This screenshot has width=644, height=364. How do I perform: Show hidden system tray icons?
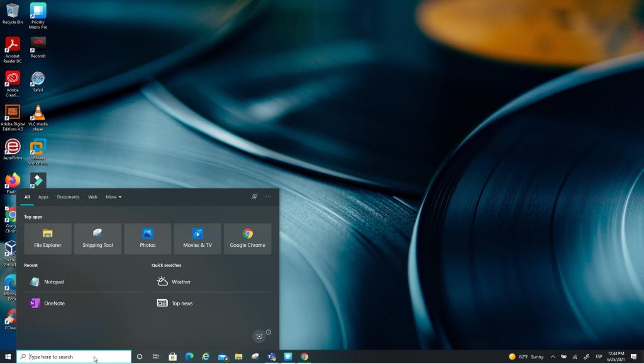point(553,356)
